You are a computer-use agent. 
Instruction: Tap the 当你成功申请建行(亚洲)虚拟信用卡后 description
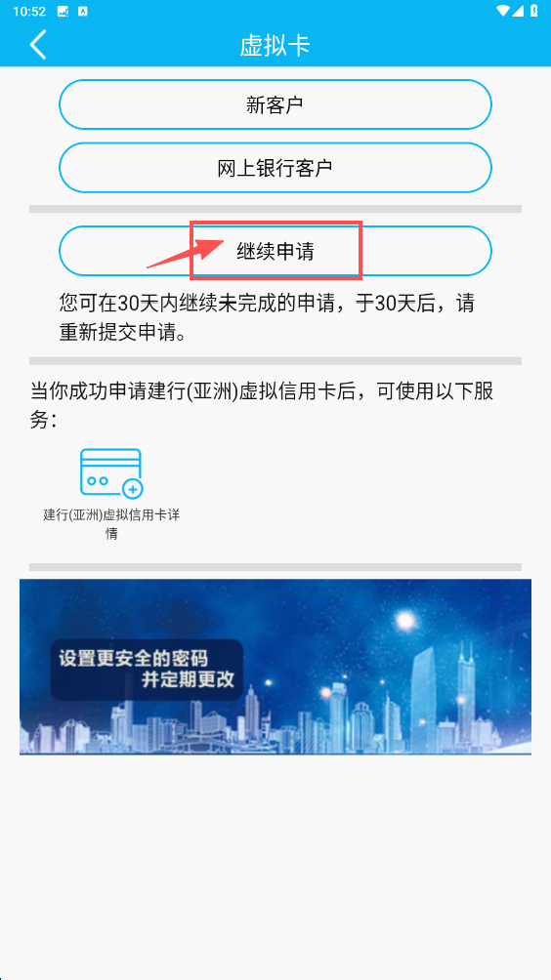coord(262,406)
